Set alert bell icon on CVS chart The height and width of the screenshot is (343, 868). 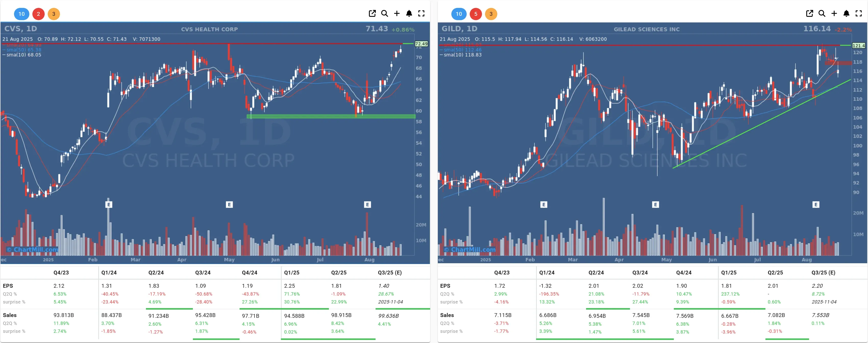point(409,14)
